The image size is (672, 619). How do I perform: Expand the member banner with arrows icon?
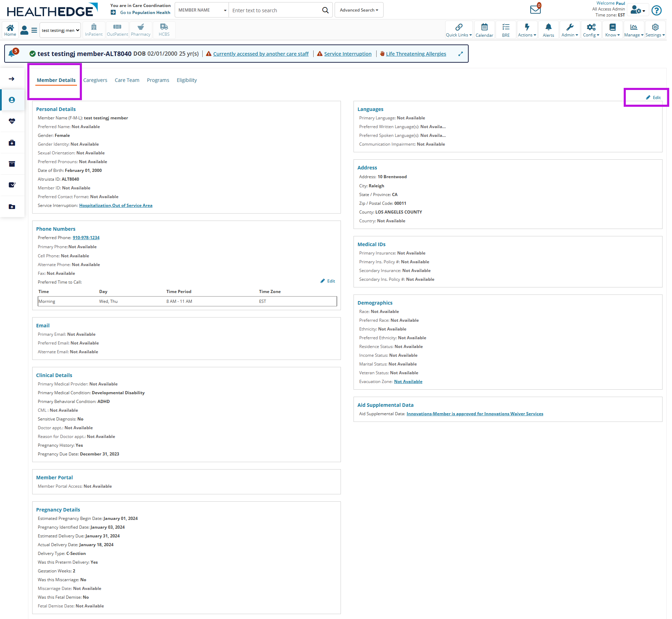(460, 54)
